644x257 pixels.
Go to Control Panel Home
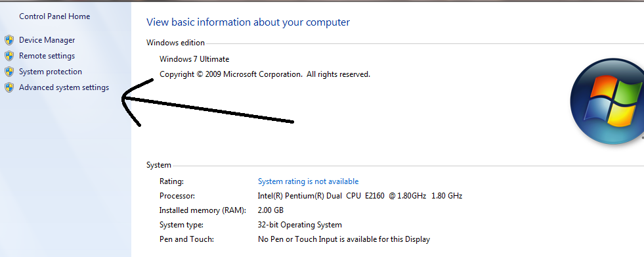click(54, 16)
